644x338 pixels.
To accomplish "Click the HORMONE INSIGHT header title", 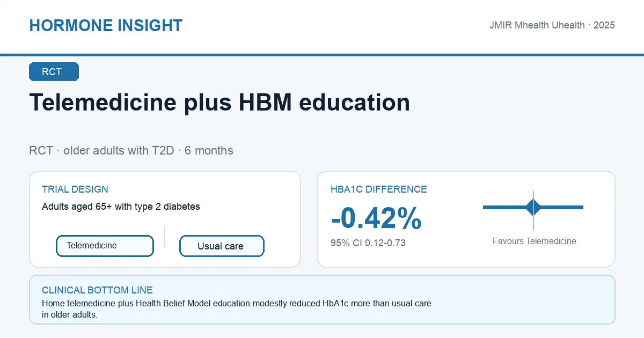I will [106, 25].
